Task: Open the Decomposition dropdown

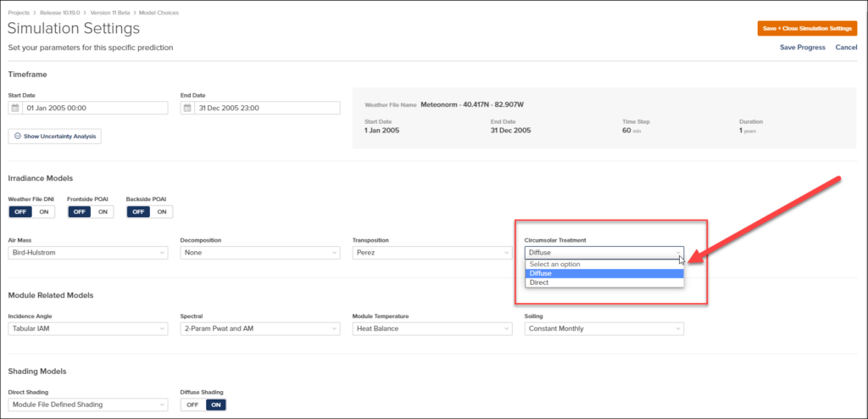Action: 260,253
